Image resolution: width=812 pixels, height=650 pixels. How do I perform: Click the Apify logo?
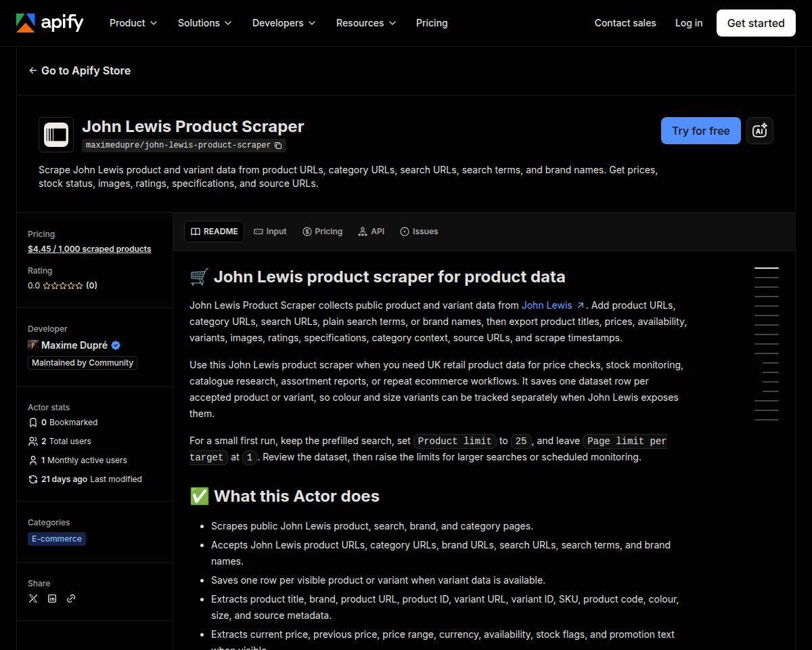[50, 23]
